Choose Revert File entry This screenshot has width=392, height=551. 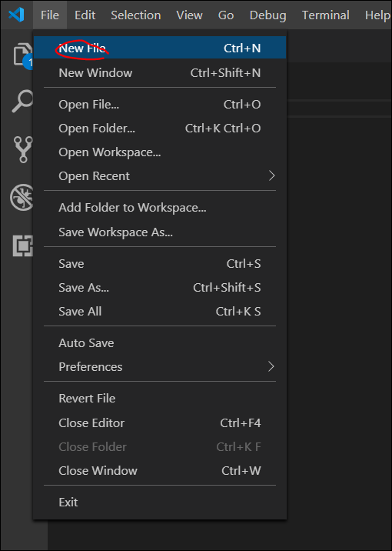point(160,399)
